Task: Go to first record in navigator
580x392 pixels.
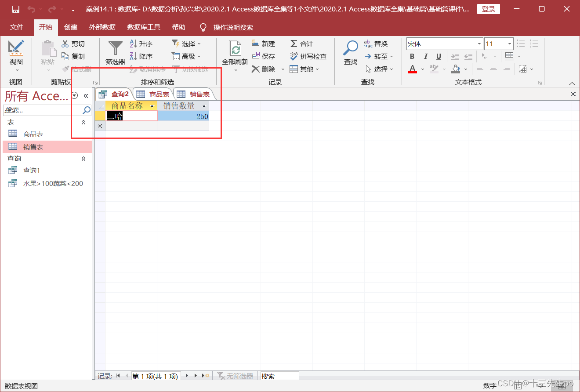Action: (117, 376)
